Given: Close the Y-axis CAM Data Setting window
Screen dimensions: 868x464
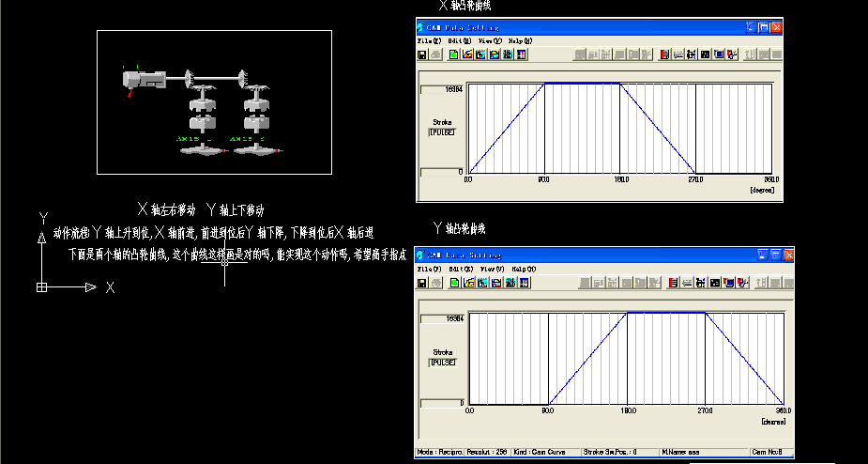Looking at the screenshot, I should pos(788,255).
